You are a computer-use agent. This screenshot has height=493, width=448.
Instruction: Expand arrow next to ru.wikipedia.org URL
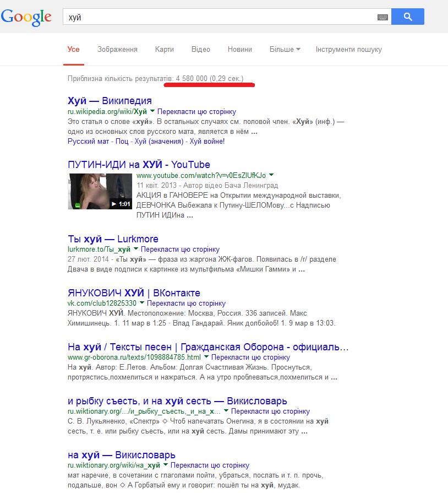pos(152,111)
